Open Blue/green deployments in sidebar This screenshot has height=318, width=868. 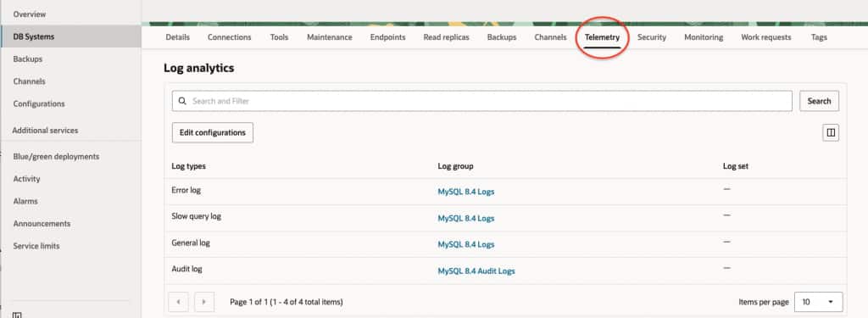tap(56, 157)
